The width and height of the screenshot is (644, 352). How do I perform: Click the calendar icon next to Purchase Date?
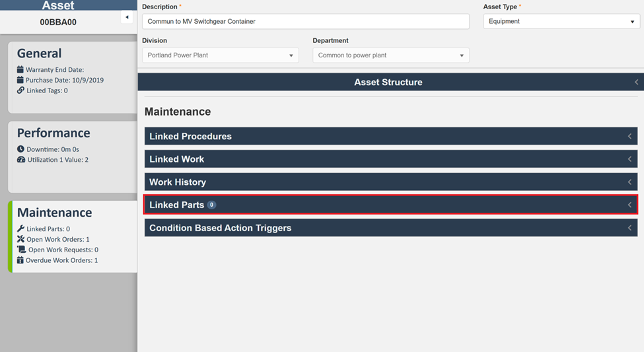(x=20, y=80)
